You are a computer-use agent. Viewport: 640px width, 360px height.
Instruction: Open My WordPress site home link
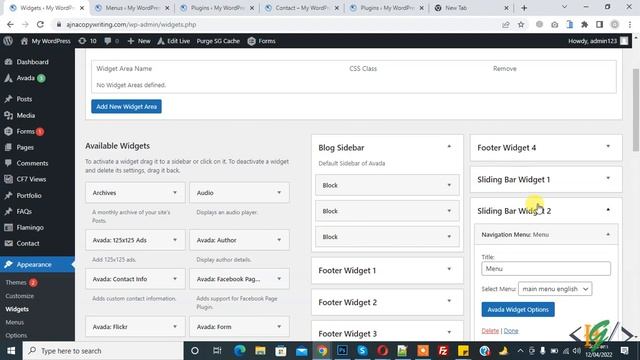click(x=45, y=41)
